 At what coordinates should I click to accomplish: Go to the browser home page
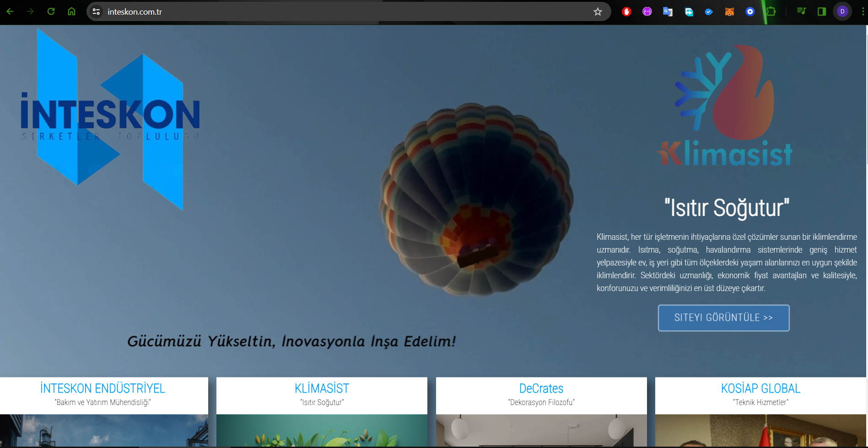click(x=72, y=11)
